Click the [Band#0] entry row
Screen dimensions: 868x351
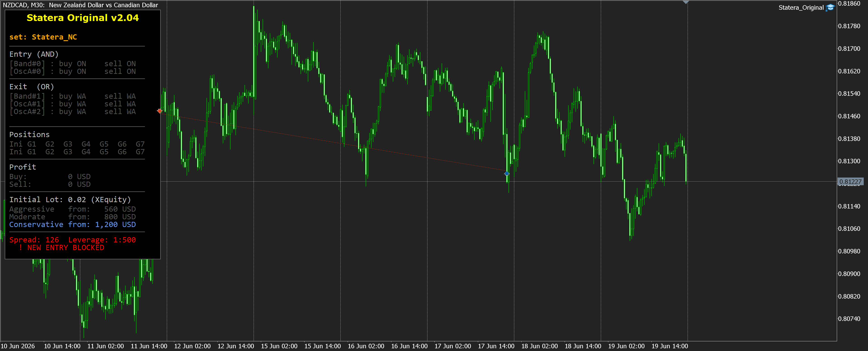click(x=72, y=64)
